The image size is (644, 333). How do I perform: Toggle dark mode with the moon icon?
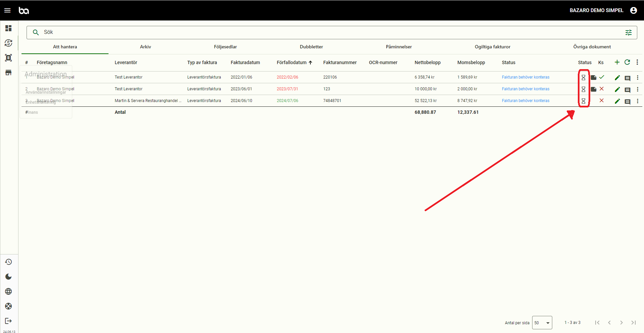[x=8, y=277]
